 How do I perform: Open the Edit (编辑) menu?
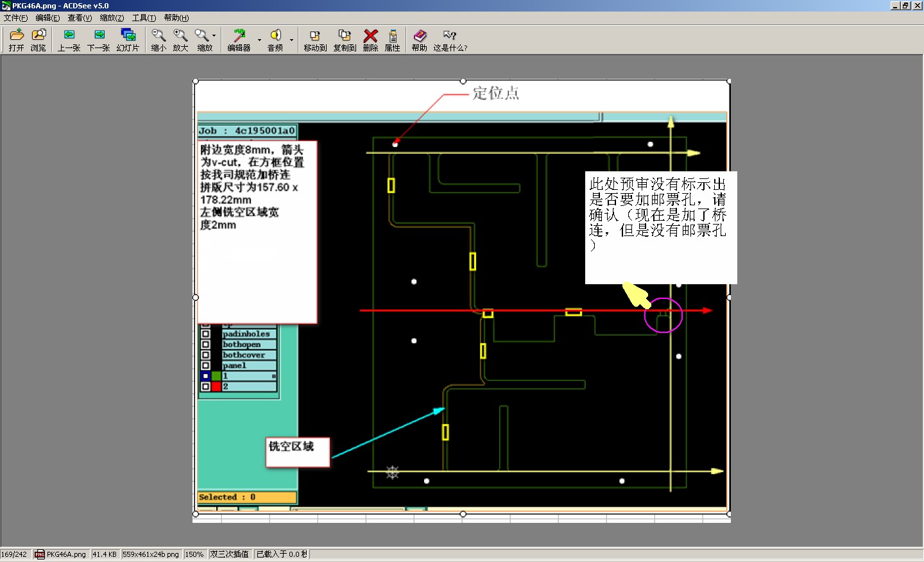tap(47, 18)
